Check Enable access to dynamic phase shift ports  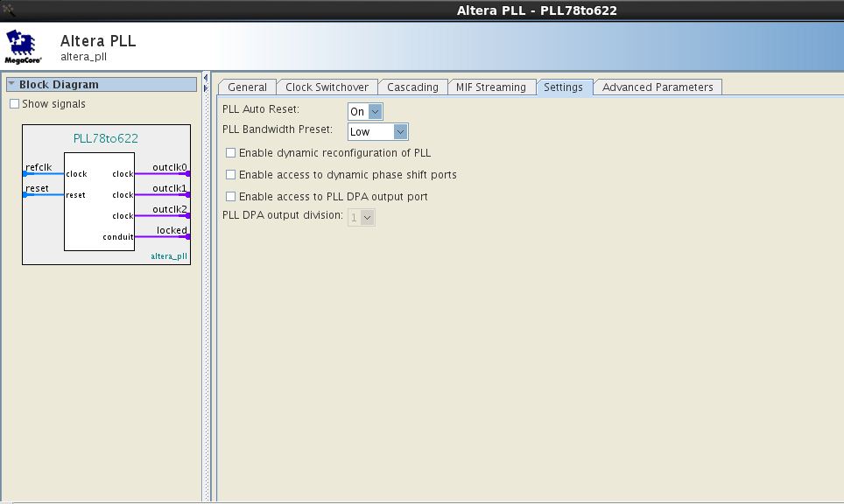click(230, 175)
